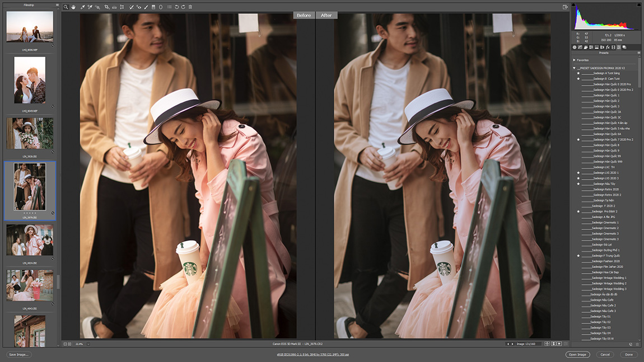Click the zoom out button at bottom left
This screenshot has height=362, width=644.
pos(65,344)
